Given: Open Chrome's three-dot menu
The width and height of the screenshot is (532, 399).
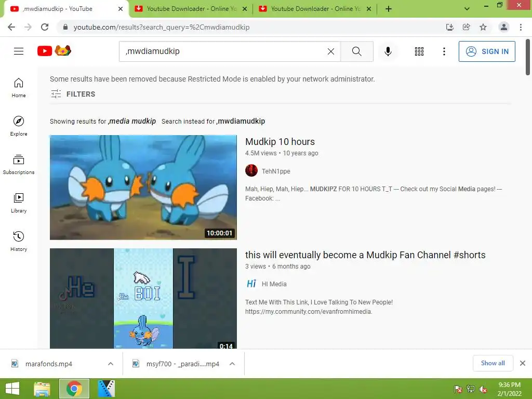Looking at the screenshot, I should (521, 27).
